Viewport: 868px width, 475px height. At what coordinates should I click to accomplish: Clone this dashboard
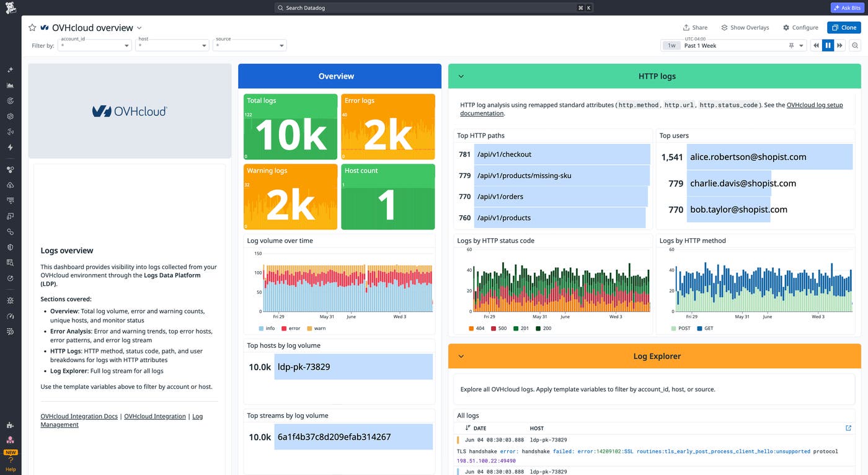[844, 27]
